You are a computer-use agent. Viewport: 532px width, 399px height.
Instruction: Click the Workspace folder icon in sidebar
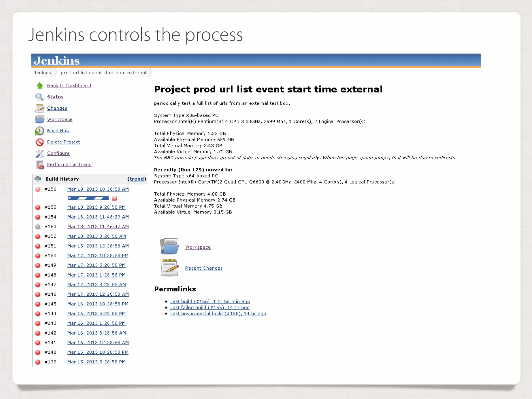(x=39, y=119)
